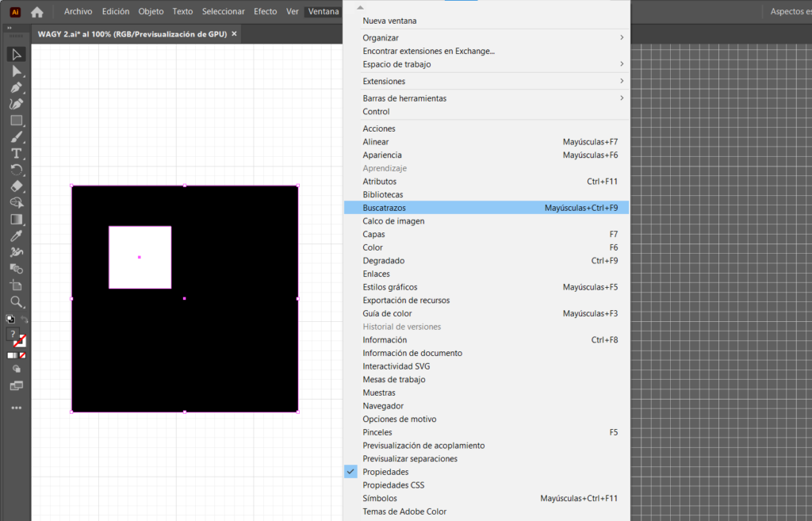Select the Direct Selection tool
The width and height of the screenshot is (812, 521).
point(16,71)
